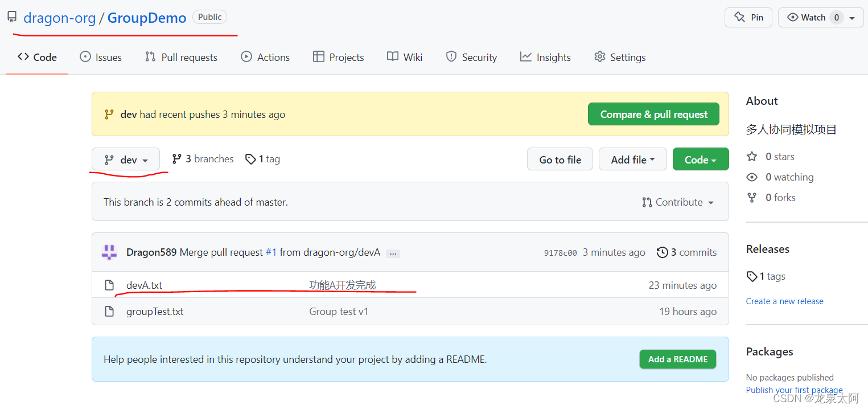Open the green Code dropdown
868x409 pixels.
(701, 159)
